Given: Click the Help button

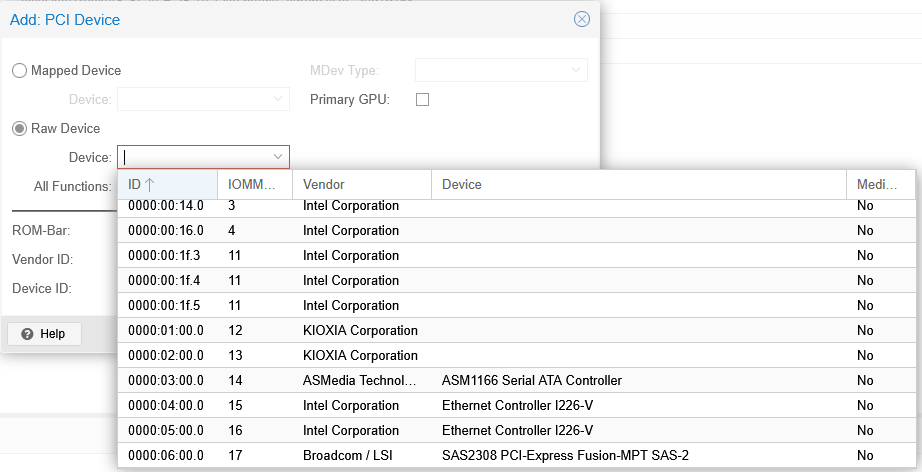Looking at the screenshot, I should pyautogui.click(x=43, y=334).
